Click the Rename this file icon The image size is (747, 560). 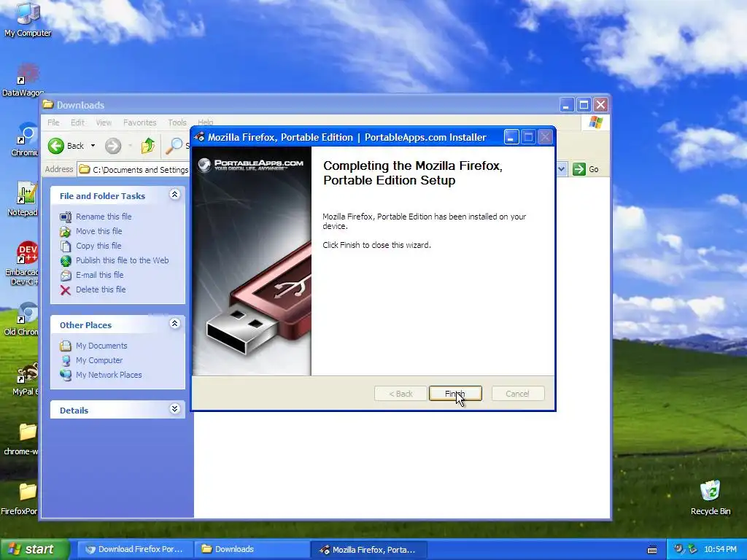coord(65,217)
